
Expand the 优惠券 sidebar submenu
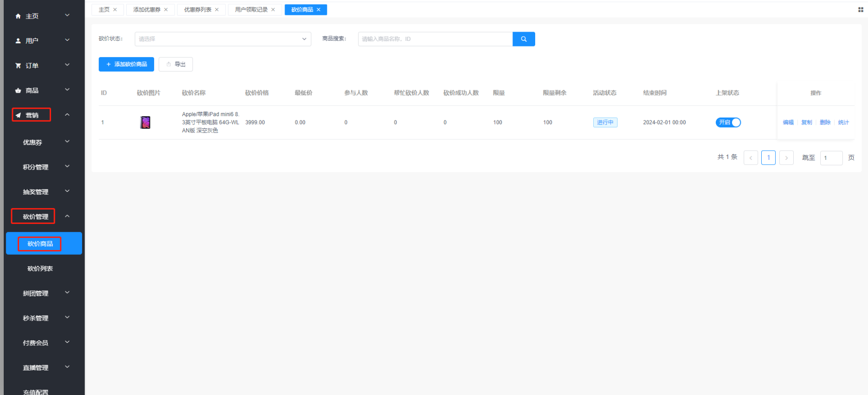coord(44,142)
